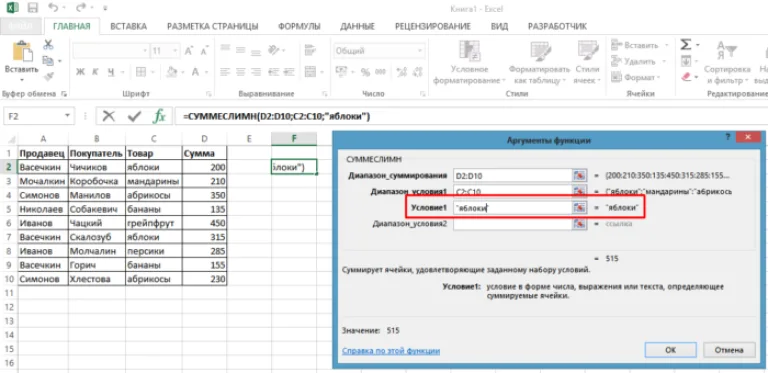Collapse dialog via Условие1 range selector icon

coord(580,208)
